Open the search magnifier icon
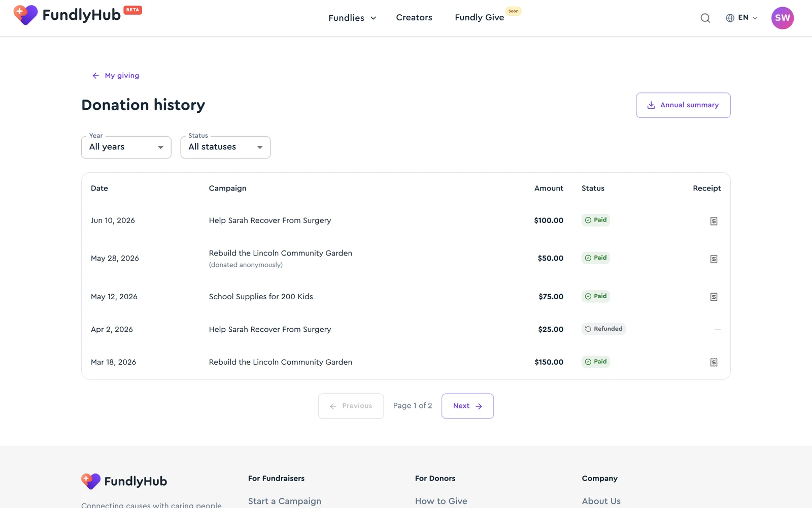This screenshot has height=508, width=812. 705,18
